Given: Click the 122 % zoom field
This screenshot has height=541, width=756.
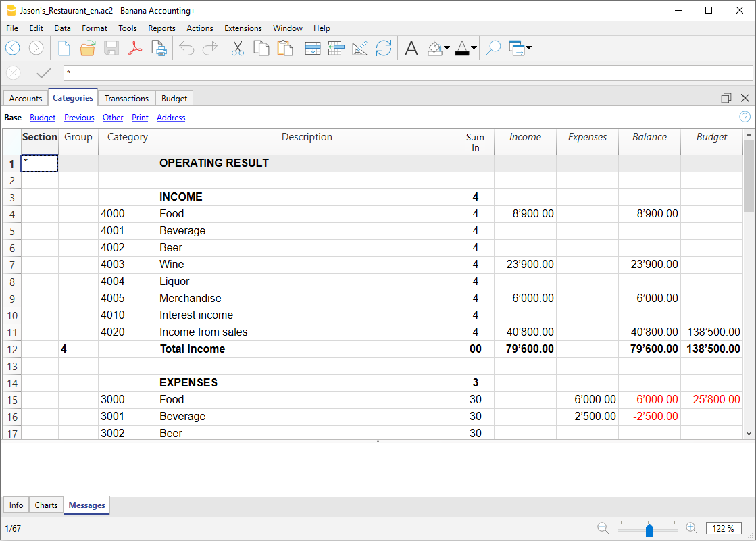Looking at the screenshot, I should click(x=723, y=528).
